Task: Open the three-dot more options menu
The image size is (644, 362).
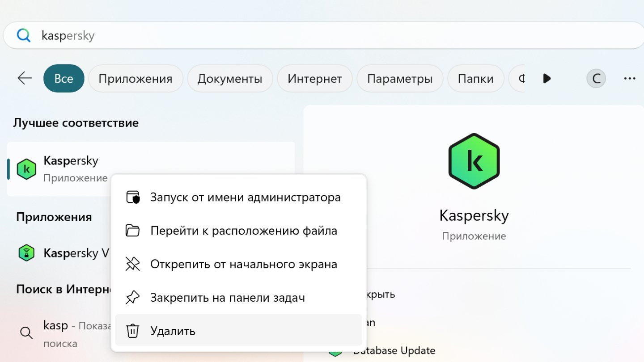Action: pos(630,79)
